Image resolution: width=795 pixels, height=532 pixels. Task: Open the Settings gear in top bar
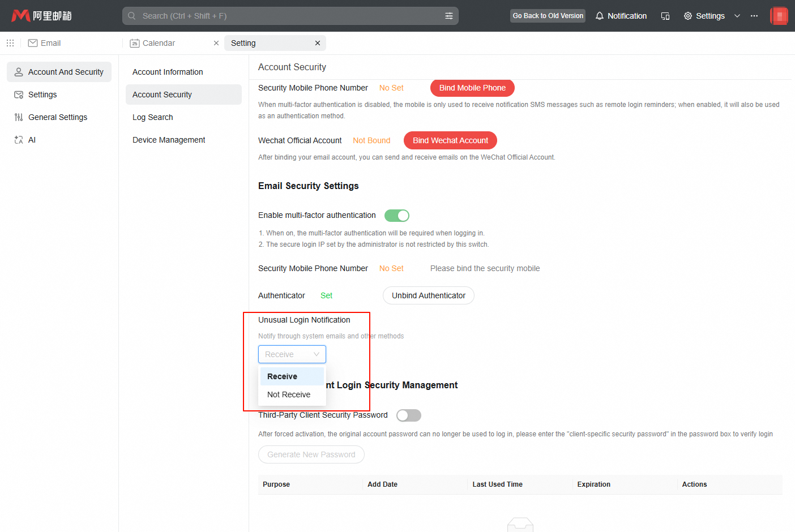point(704,16)
